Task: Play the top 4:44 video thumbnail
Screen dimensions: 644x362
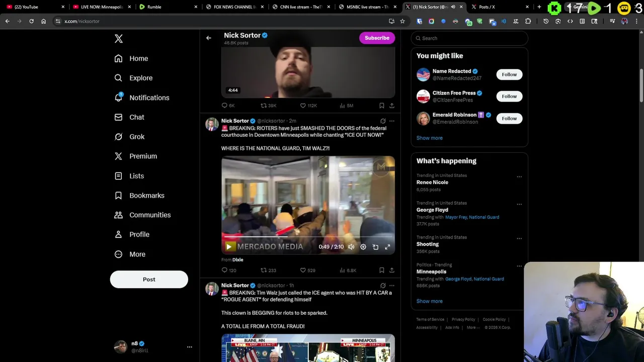Action: click(x=308, y=71)
